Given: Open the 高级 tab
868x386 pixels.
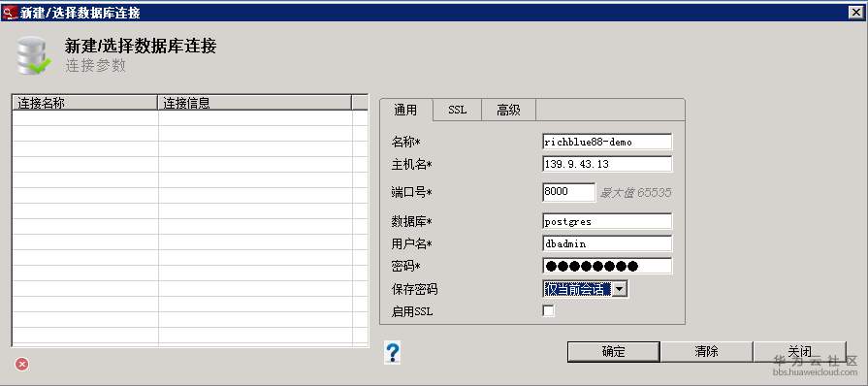Looking at the screenshot, I should tap(508, 111).
